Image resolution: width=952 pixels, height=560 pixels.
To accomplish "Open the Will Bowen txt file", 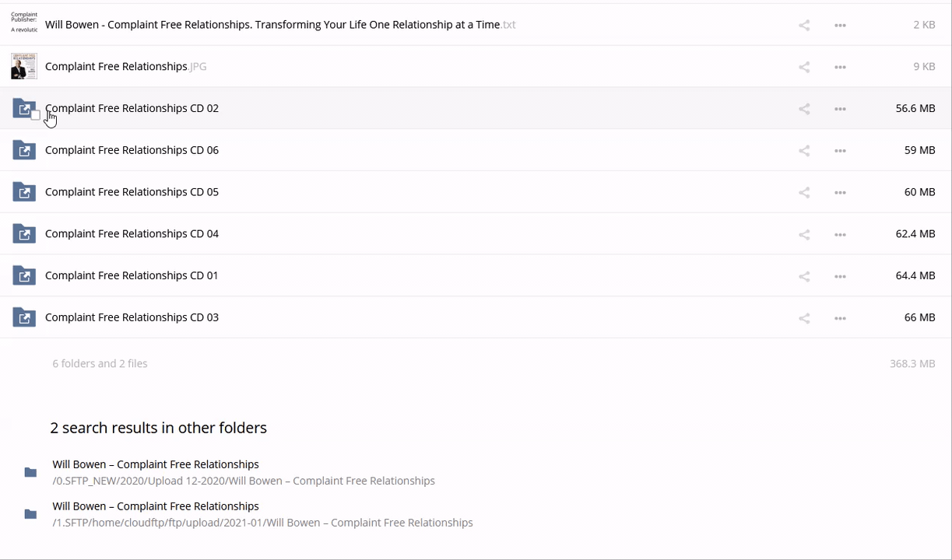I will [272, 25].
